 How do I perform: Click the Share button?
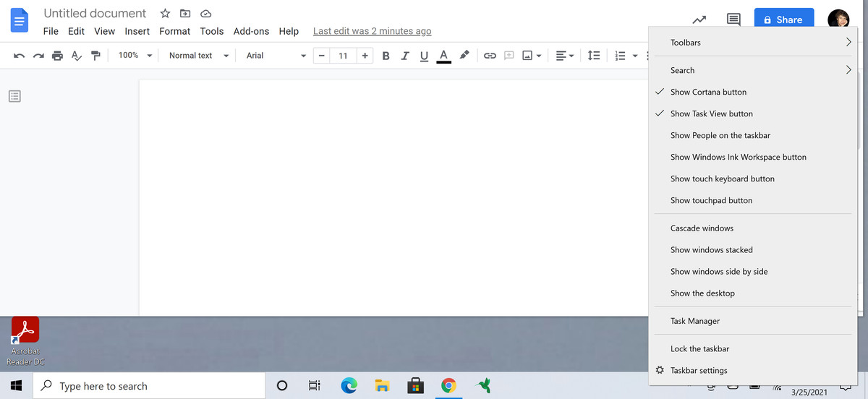coord(783,20)
